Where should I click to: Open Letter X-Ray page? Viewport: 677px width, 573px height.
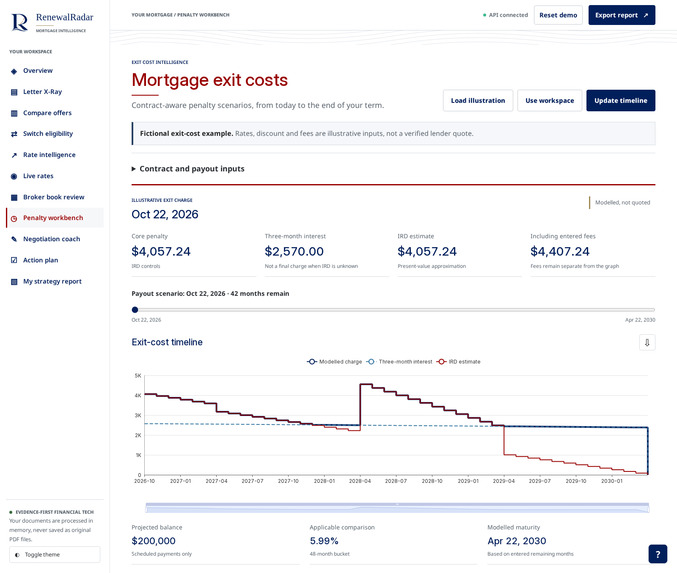click(55, 92)
